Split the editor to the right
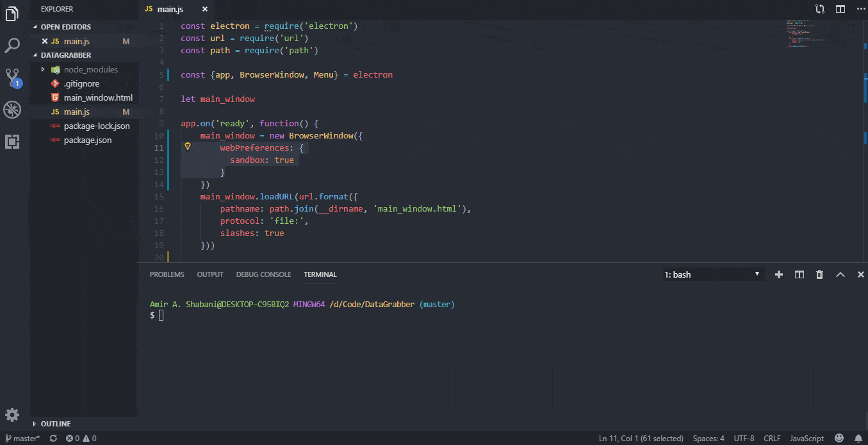 tap(840, 9)
